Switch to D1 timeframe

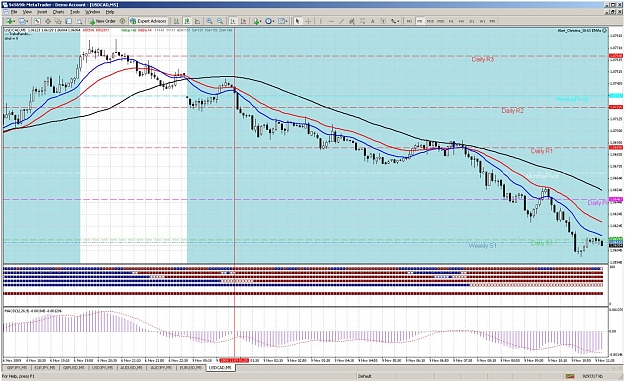point(472,21)
